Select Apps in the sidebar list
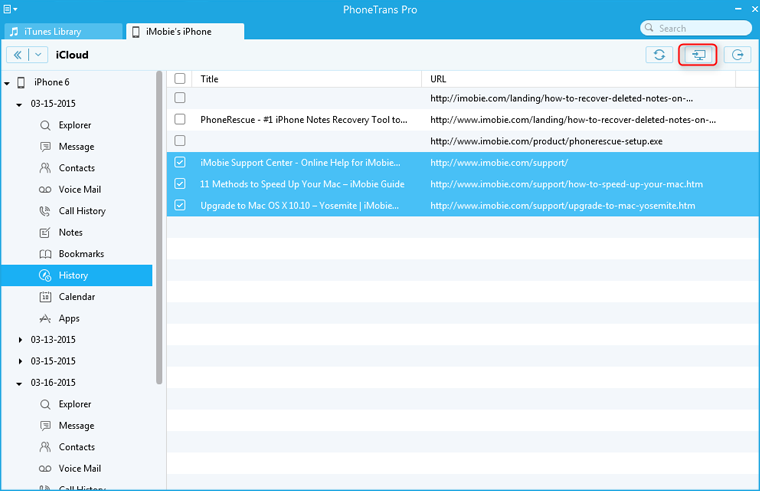760x491 pixels. coord(69,318)
